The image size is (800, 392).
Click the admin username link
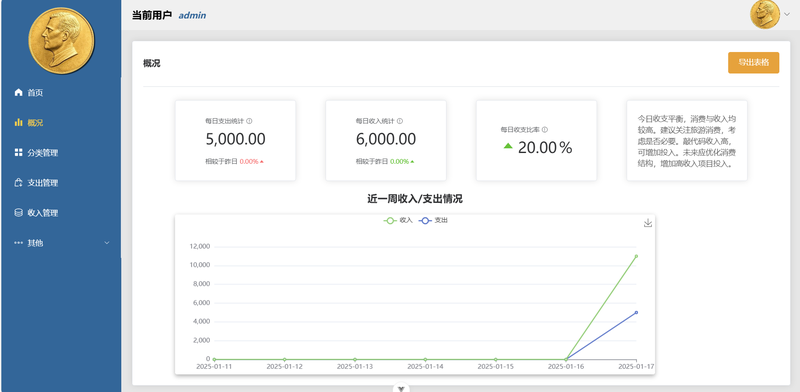[192, 15]
